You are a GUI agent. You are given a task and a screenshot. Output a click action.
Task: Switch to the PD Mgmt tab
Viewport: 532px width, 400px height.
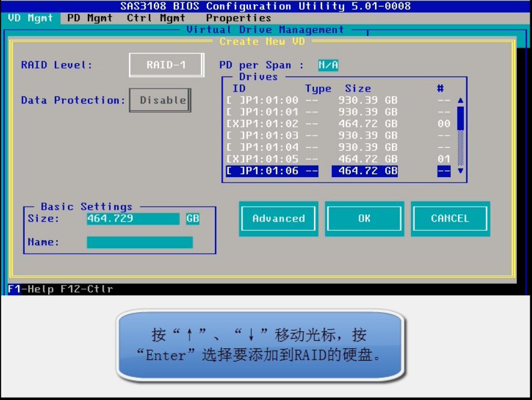click(x=90, y=18)
